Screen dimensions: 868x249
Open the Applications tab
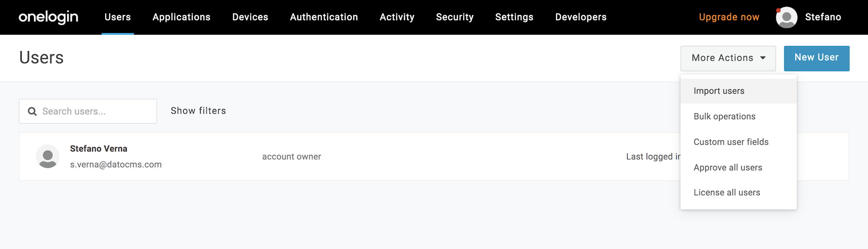pos(181,17)
